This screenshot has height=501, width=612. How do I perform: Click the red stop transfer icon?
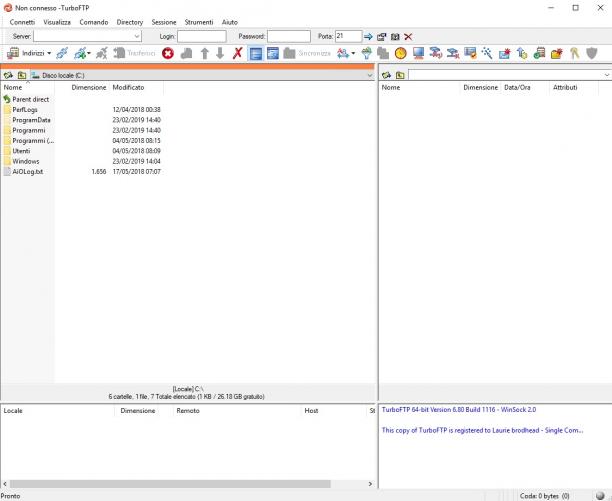[168, 53]
